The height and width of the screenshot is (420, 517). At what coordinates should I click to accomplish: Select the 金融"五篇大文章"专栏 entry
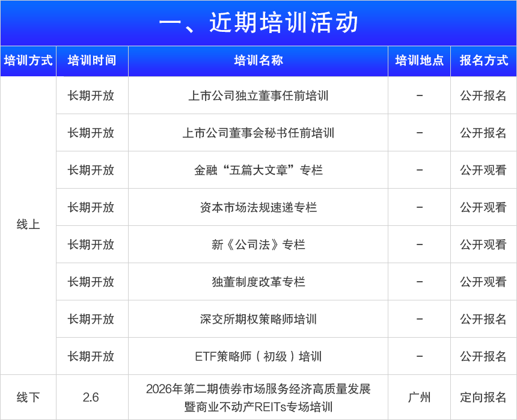point(258,170)
